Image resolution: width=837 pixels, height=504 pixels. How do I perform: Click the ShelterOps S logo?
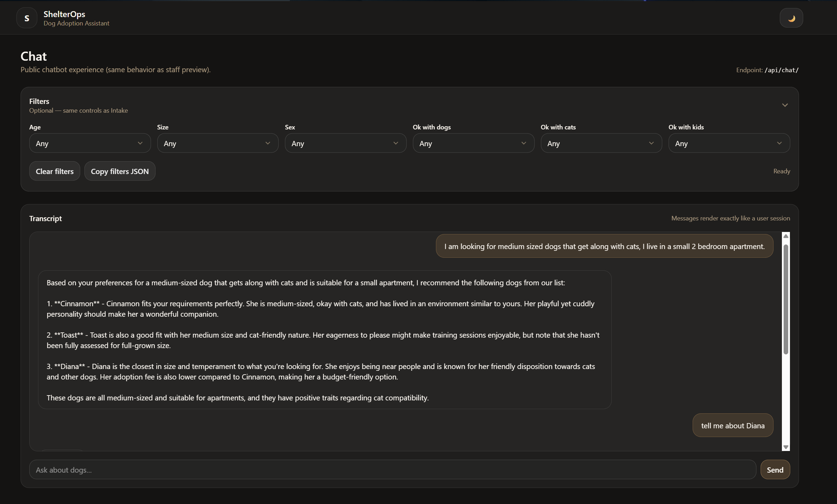pos(27,18)
